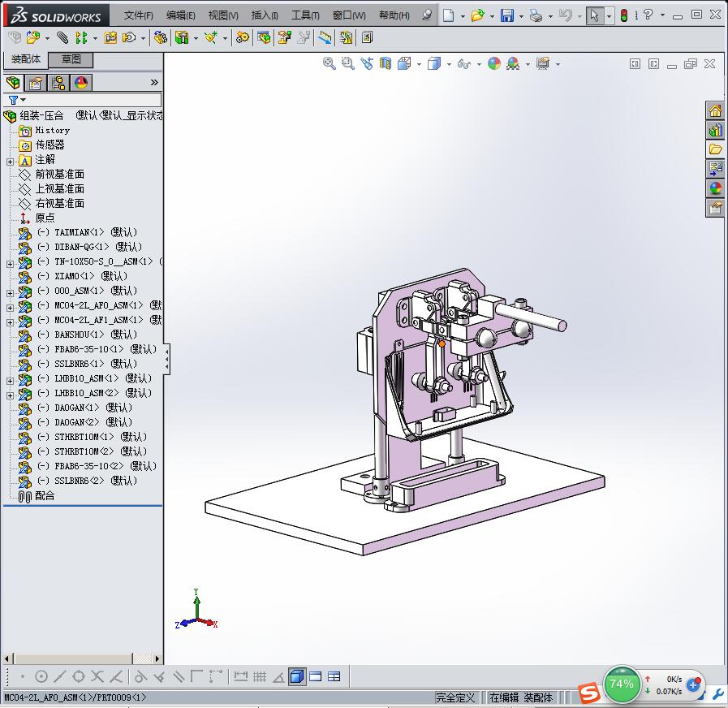Click the Edit Appearance color ball icon
Screen dimensions: 728x708
pos(494,63)
